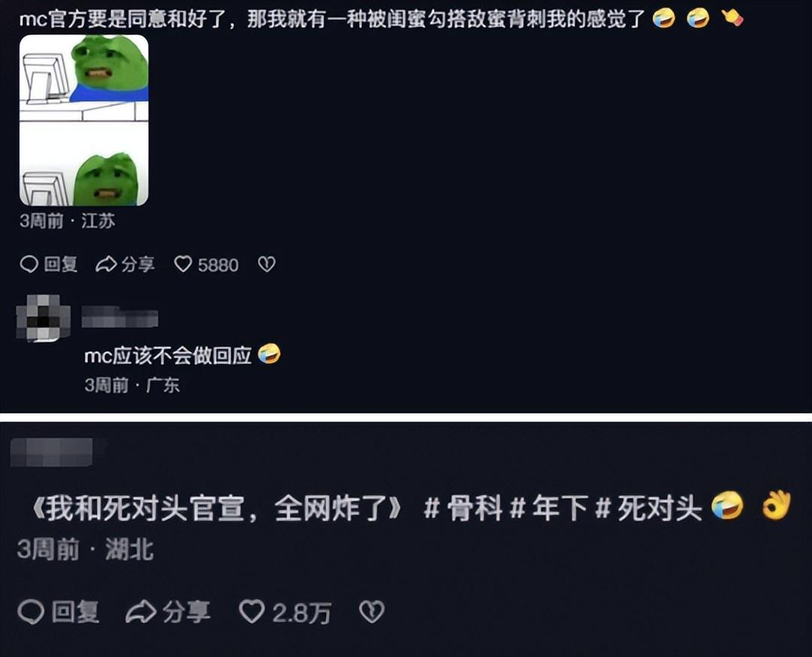Viewport: 812px width, 657px height.
Task: Click the share arrow icon under the Jiangsu comment
Action: coord(106,264)
